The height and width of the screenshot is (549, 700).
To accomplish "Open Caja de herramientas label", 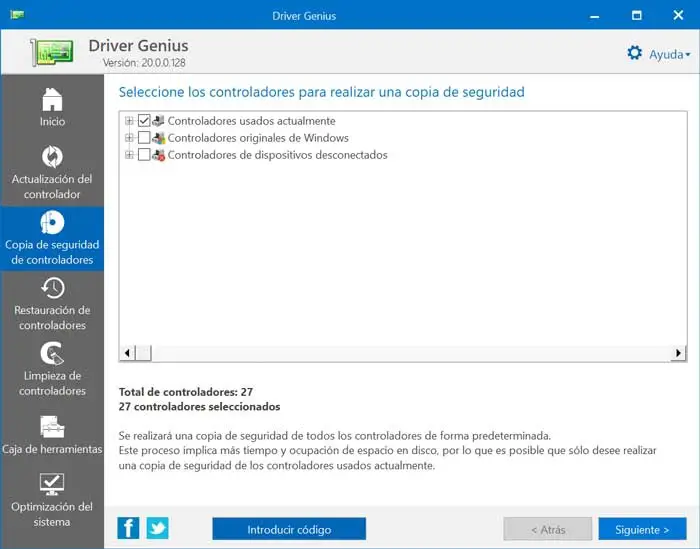I will pos(52,449).
